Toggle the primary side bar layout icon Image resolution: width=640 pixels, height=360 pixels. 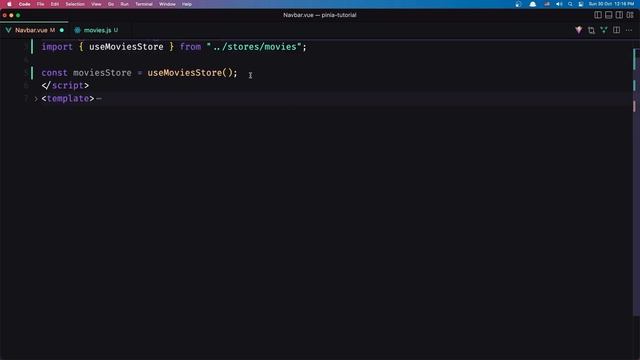click(x=598, y=15)
